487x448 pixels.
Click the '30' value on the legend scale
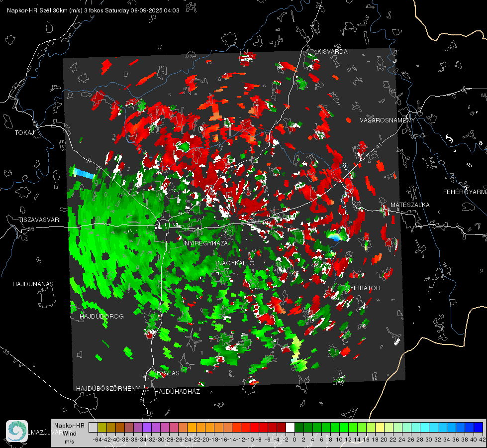coord(429,440)
